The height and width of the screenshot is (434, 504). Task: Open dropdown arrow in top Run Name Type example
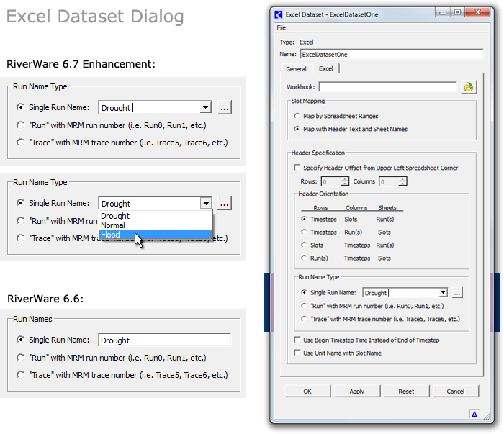pyautogui.click(x=205, y=107)
